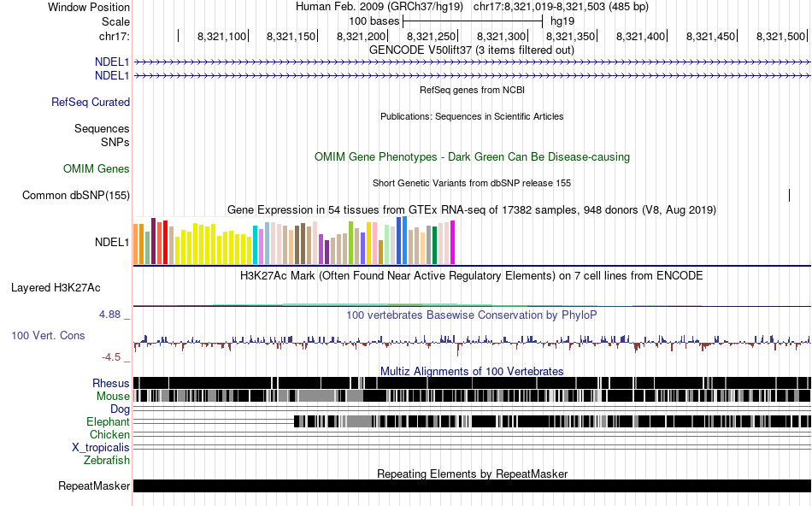Click the PhyloP conservation wiggle graph
The height and width of the screenshot is (506, 812).
pos(473,343)
